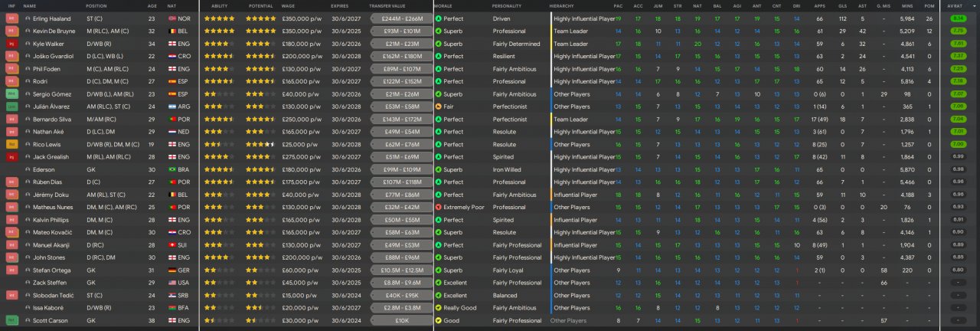The image size is (980, 331).
Task: Open Mateo Kovačić's player name link
Action: (x=52, y=232)
